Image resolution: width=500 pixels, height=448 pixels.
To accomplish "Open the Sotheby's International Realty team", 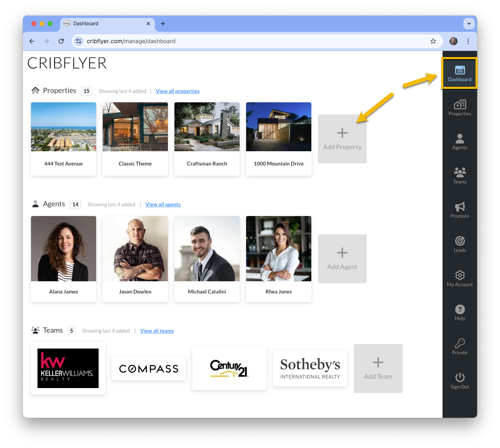I will click(x=310, y=369).
